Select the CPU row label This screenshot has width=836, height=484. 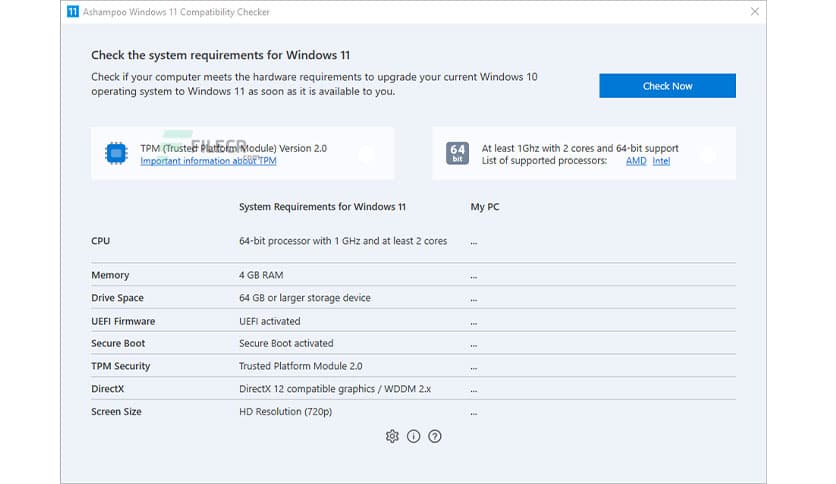(x=100, y=241)
